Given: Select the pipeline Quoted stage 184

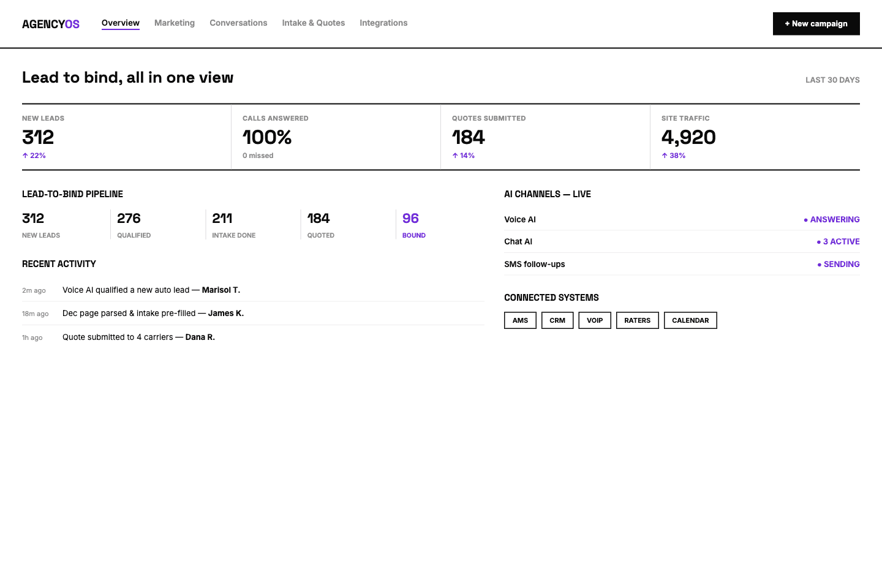Looking at the screenshot, I should tap(348, 225).
